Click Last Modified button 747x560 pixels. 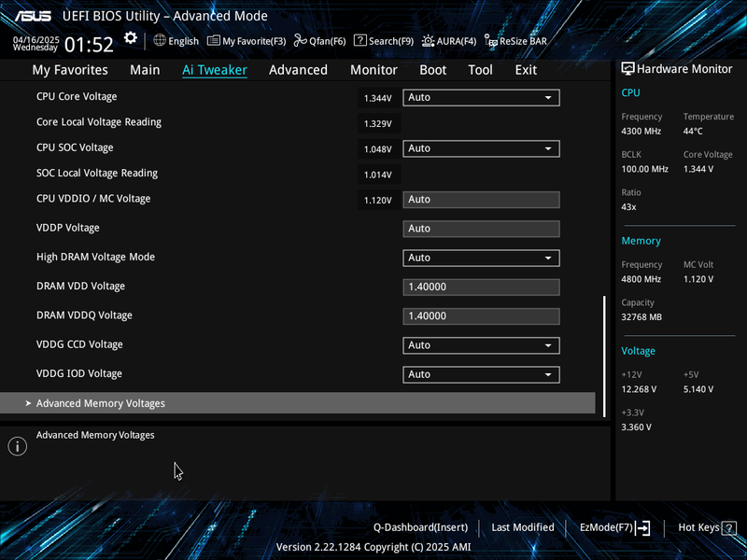(523, 527)
